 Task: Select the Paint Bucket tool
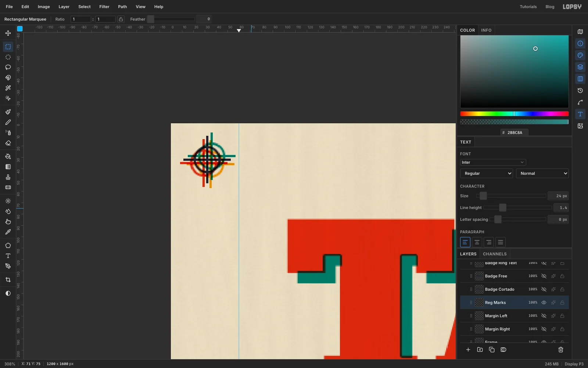(x=8, y=156)
